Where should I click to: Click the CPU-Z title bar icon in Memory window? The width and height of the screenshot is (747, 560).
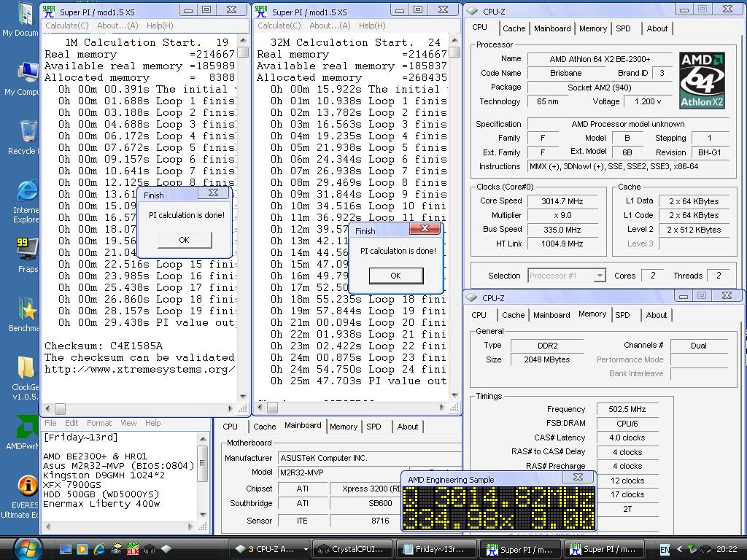tap(472, 297)
